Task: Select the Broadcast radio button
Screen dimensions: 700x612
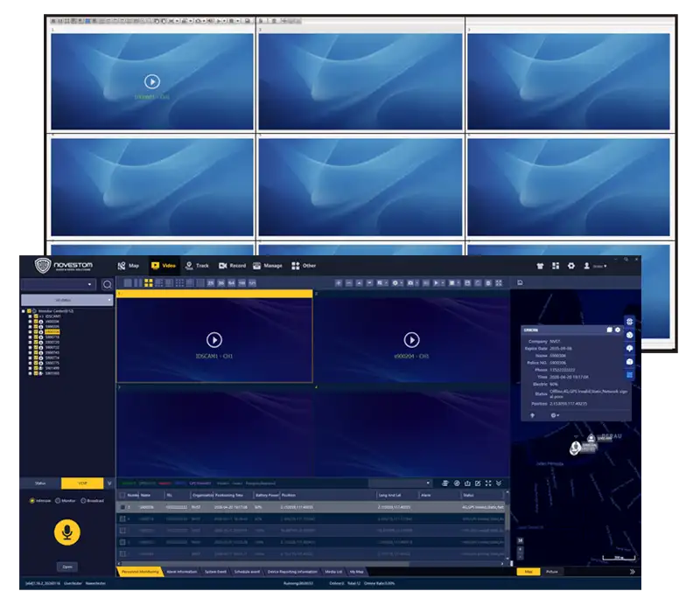Action: (83, 501)
